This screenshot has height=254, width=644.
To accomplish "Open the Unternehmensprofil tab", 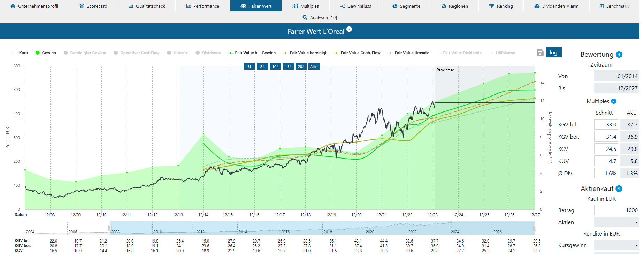I will 34,6.
